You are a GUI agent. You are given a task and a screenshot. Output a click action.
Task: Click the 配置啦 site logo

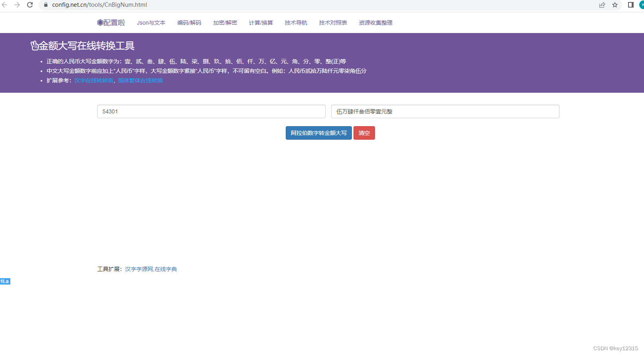[x=111, y=23]
